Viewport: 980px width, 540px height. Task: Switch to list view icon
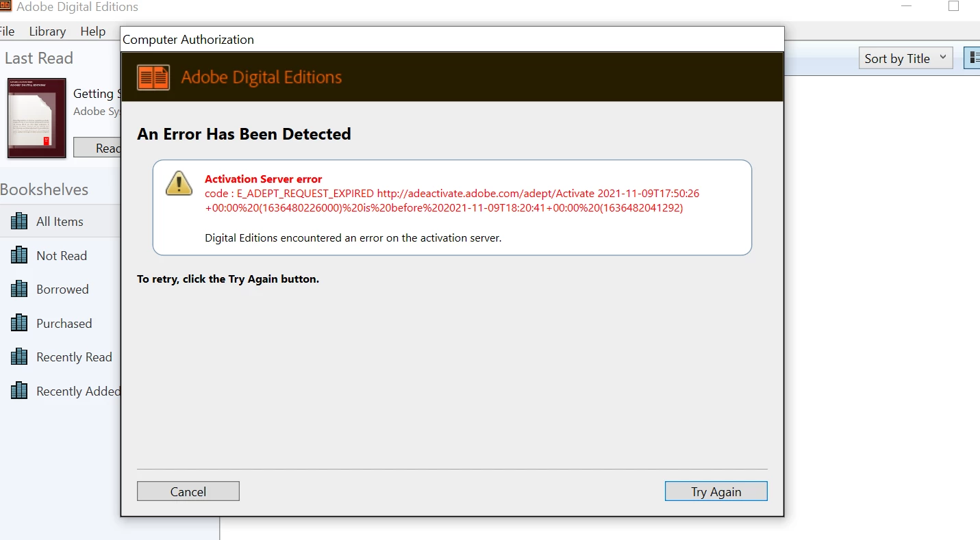[972, 58]
